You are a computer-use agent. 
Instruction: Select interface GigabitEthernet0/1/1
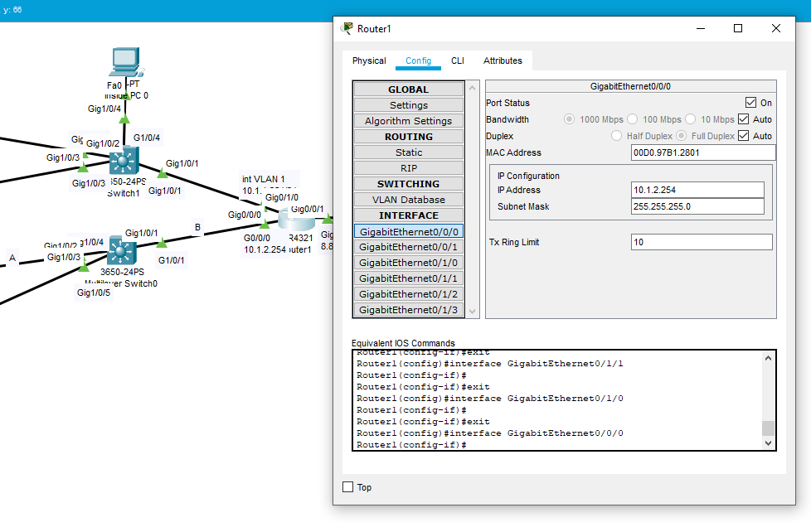coord(409,278)
